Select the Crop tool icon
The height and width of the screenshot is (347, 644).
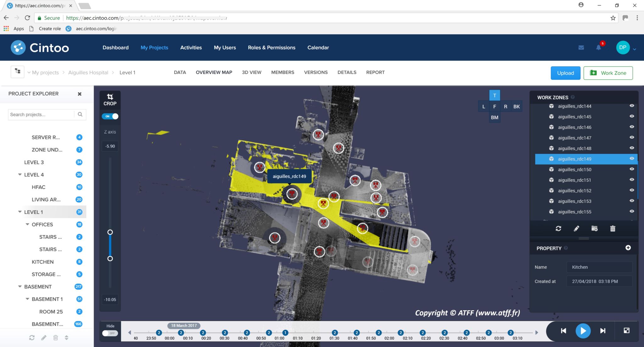click(x=110, y=96)
